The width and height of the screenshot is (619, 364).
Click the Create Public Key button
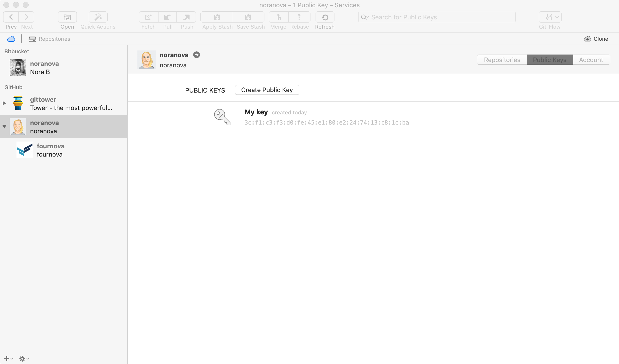pyautogui.click(x=267, y=90)
